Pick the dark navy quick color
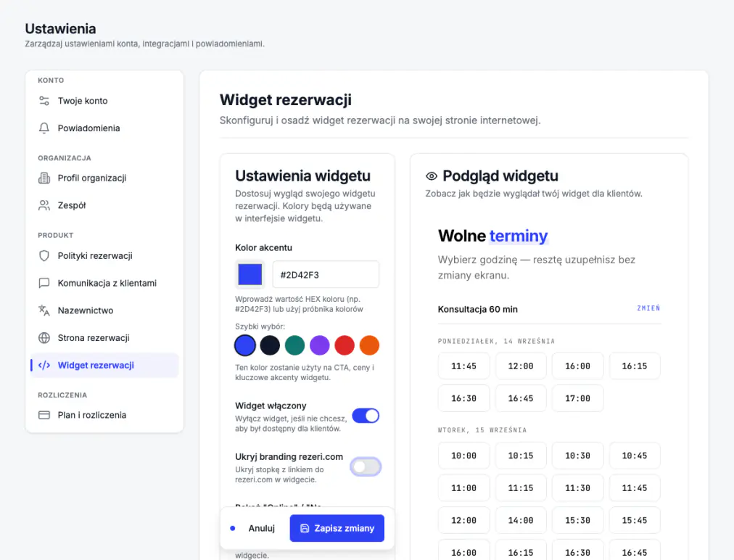734x560 pixels. (x=270, y=345)
